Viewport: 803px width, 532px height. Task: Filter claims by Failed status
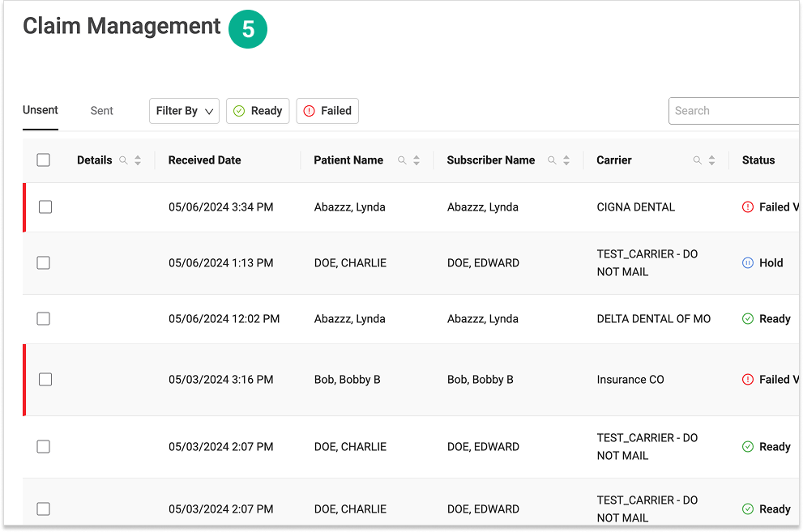[x=327, y=111]
